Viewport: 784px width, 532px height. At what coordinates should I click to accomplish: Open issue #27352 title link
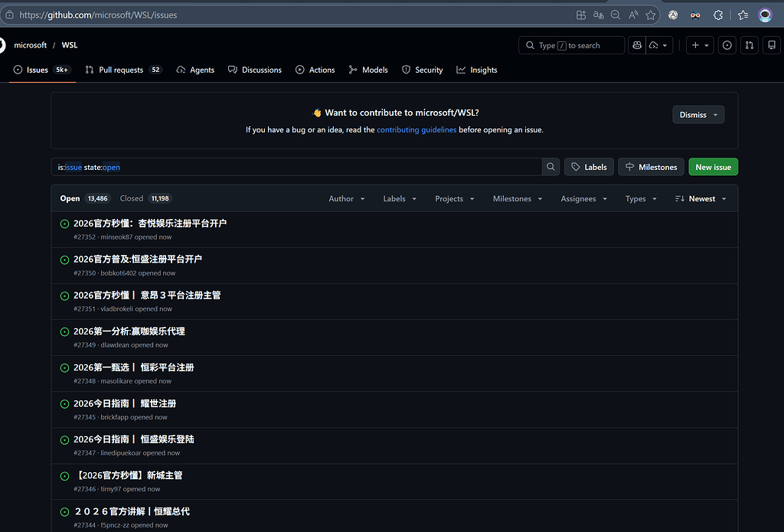[150, 224]
